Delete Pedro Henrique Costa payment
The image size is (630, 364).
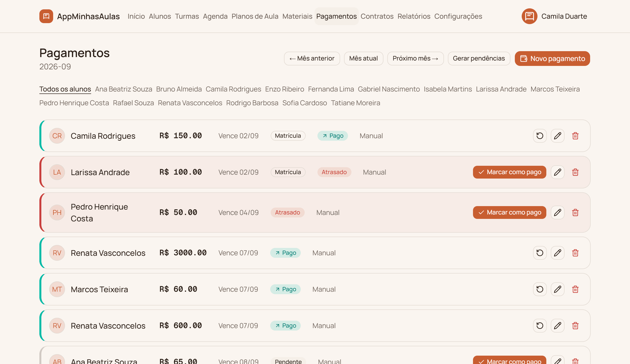tap(575, 212)
